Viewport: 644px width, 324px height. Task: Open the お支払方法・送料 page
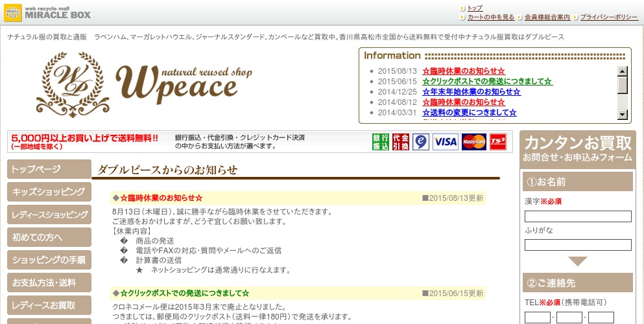tap(49, 283)
